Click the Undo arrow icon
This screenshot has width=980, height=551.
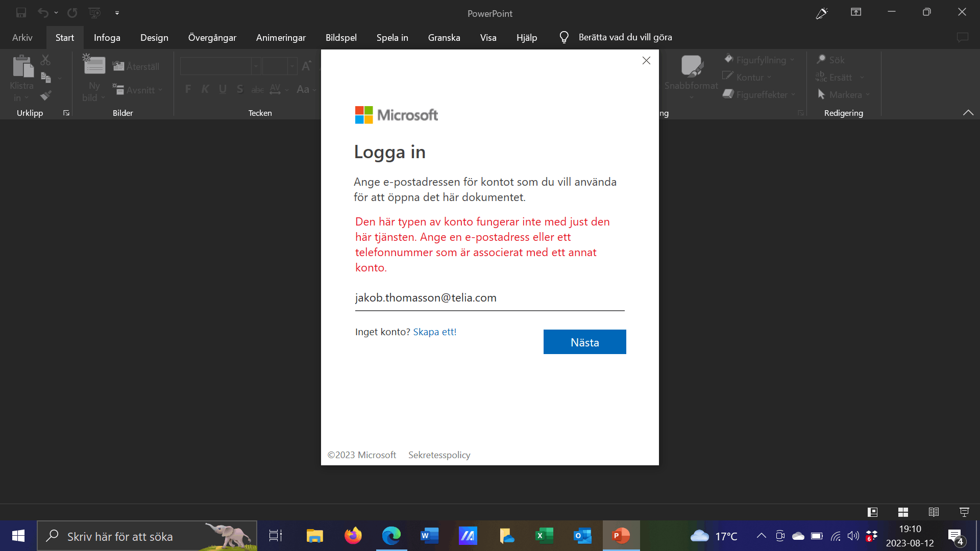43,13
